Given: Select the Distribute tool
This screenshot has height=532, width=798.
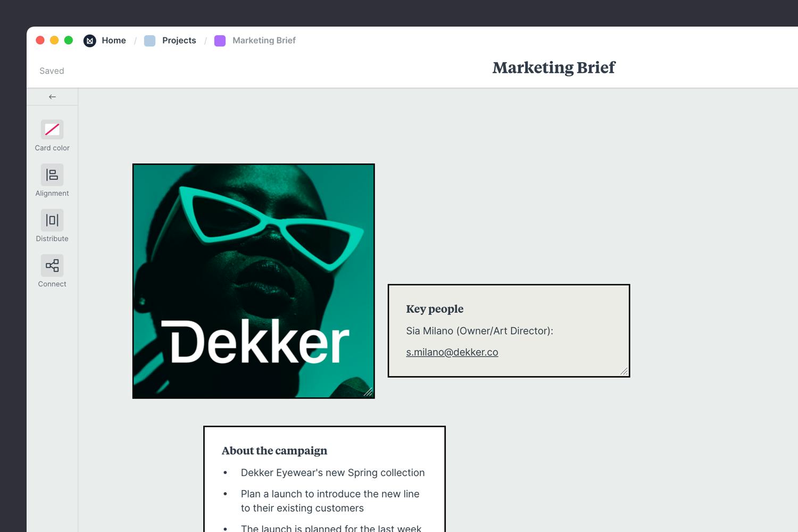Looking at the screenshot, I should pos(52,220).
